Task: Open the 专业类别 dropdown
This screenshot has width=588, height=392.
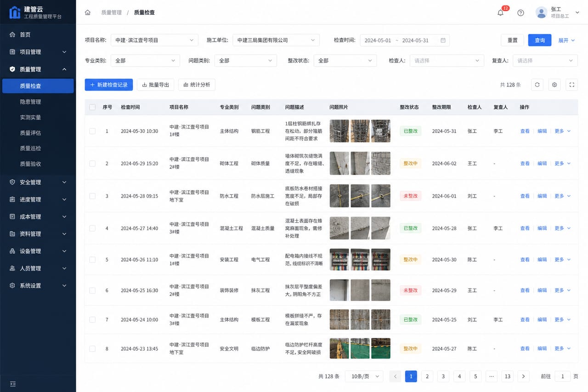Action: pyautogui.click(x=145, y=61)
